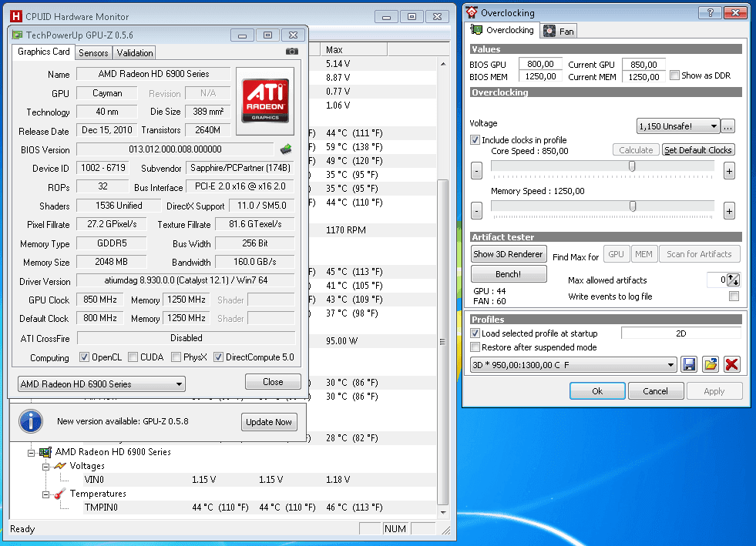Toggle the DirectCompute 5.0 checkbox

(x=218, y=357)
